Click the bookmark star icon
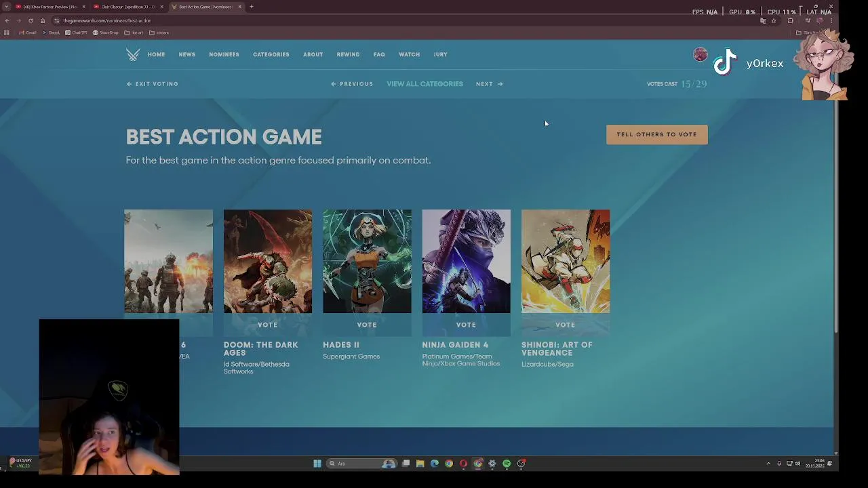 (x=774, y=20)
